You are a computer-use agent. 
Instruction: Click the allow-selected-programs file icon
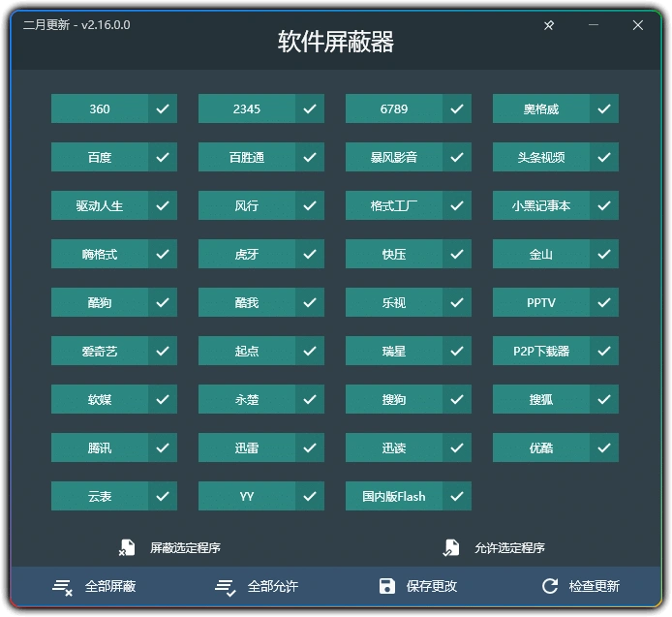click(451, 547)
